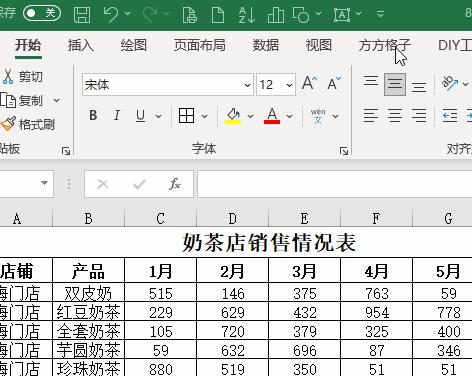This screenshot has height=376, width=472.
Task: Click the print preview icon
Action: 190,14
